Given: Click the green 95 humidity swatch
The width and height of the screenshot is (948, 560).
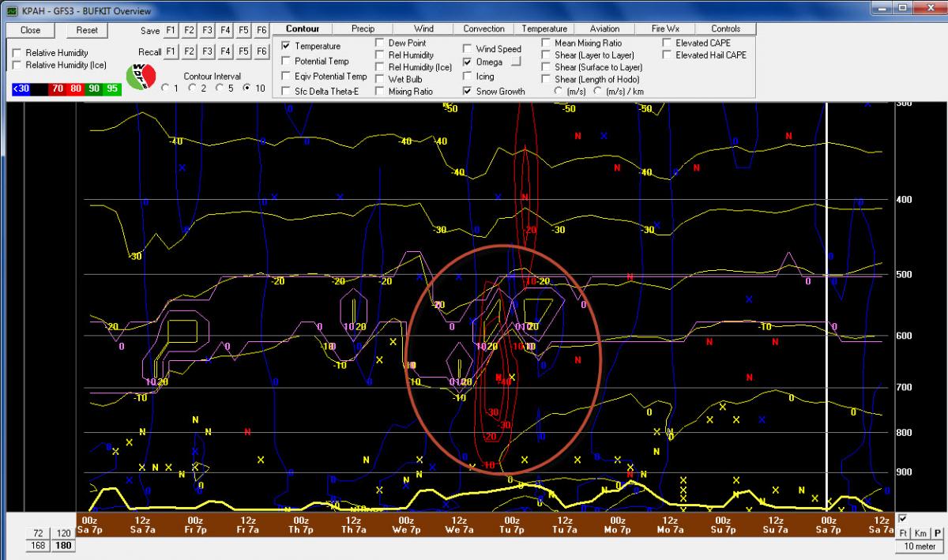Looking at the screenshot, I should 112,88.
